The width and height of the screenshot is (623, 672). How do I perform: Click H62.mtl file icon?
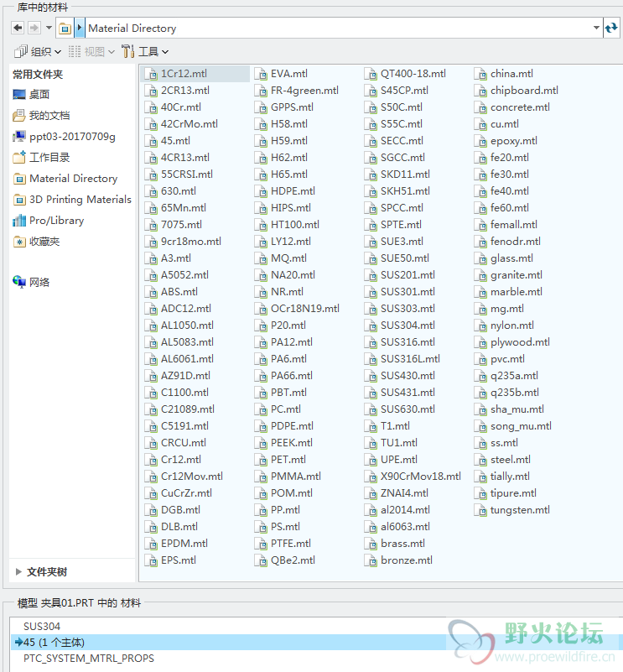click(x=261, y=159)
